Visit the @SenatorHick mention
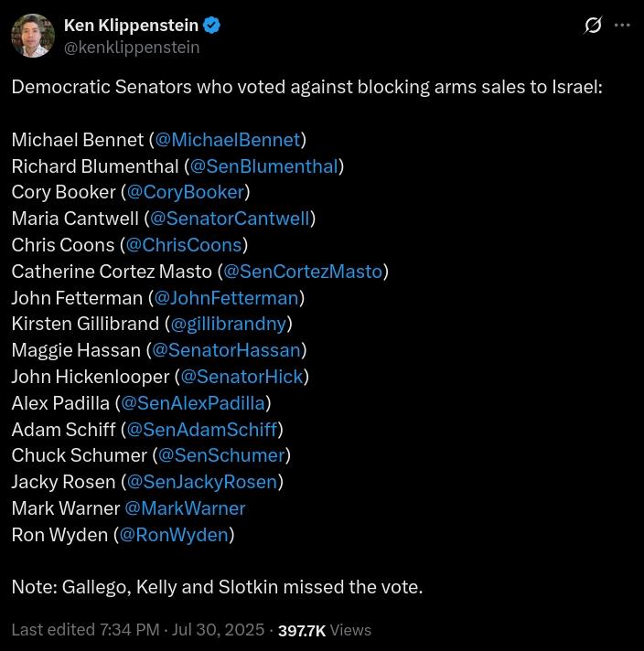The image size is (644, 651). click(x=241, y=377)
